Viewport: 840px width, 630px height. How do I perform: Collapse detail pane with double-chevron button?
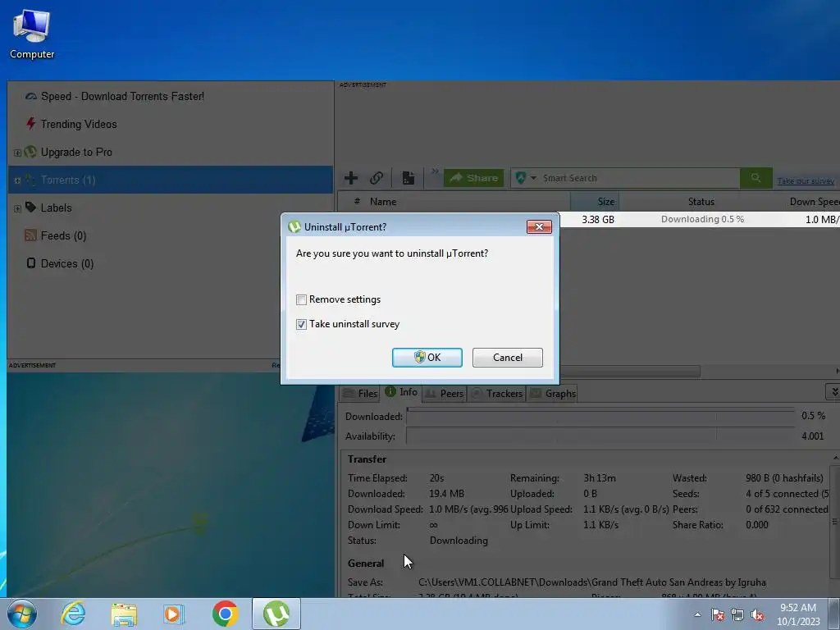pyautogui.click(x=833, y=392)
